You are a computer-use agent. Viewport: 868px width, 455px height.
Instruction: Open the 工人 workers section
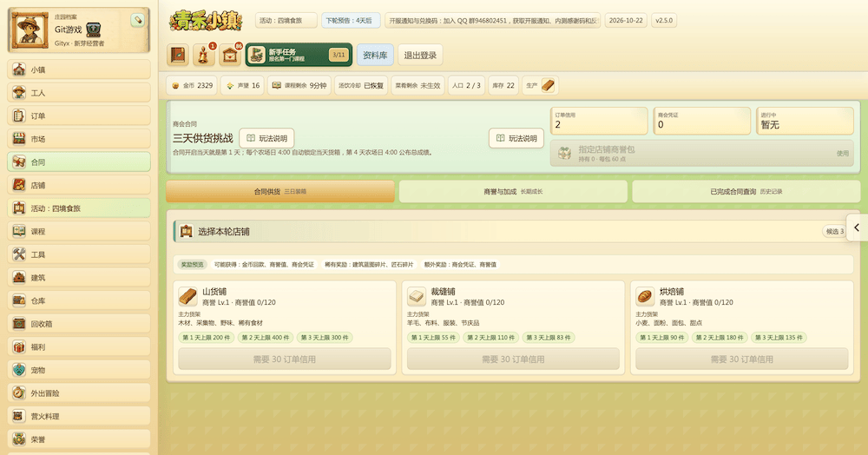tap(79, 93)
